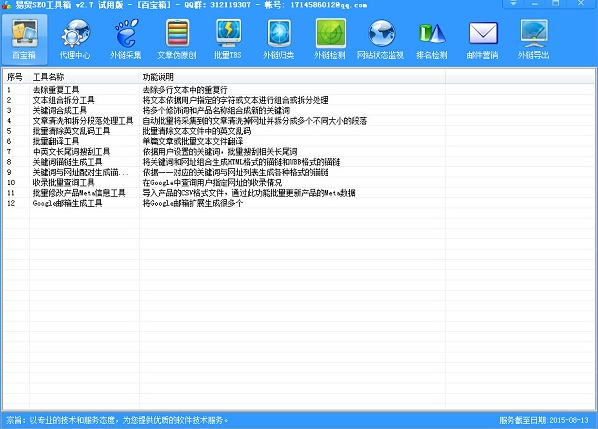Select the 关键词合成工具 row
This screenshot has height=429, width=598.
click(x=299, y=110)
